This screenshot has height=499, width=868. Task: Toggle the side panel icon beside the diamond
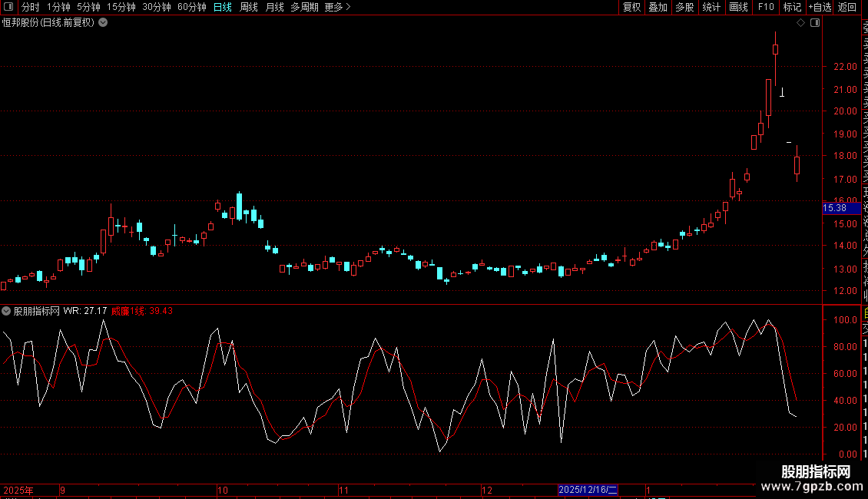(x=815, y=23)
